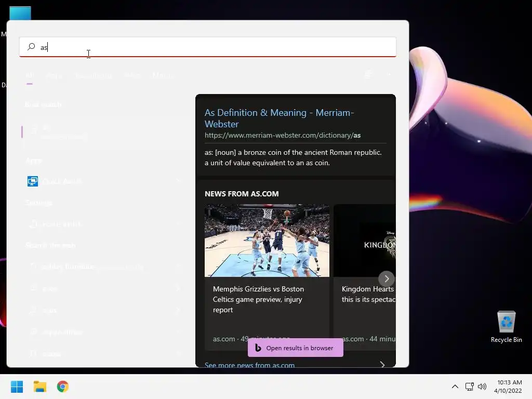Launch File Explorer from the taskbar
This screenshot has height=399, width=532.
(x=40, y=387)
